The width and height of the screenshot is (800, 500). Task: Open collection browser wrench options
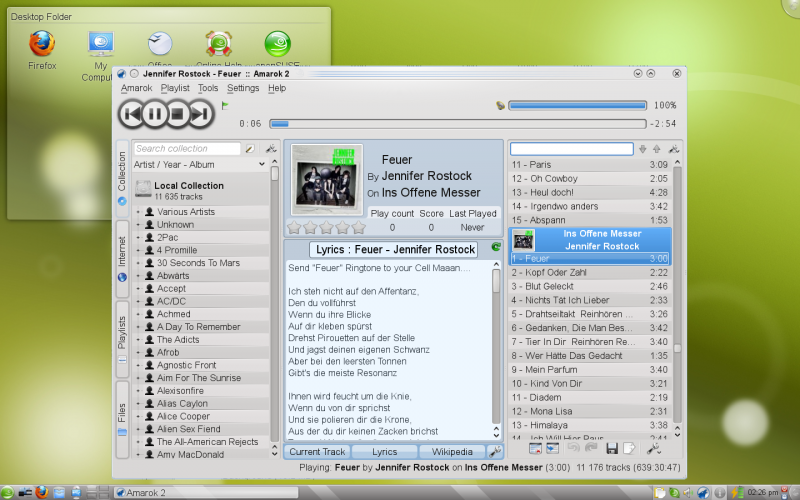point(271,148)
